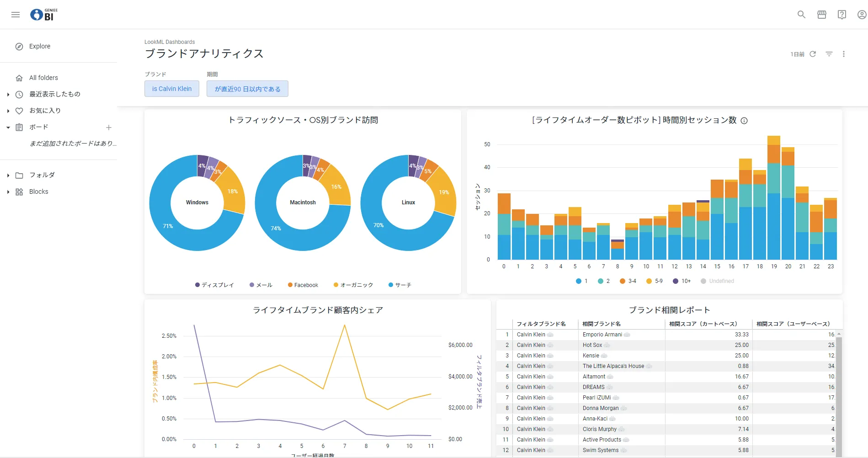This screenshot has height=458, width=868.
Task: Toggle the dashboard filters icon
Action: [829, 54]
